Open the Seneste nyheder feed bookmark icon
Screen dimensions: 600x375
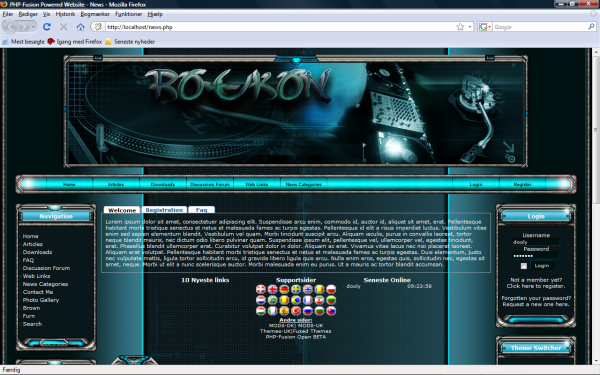[108, 41]
